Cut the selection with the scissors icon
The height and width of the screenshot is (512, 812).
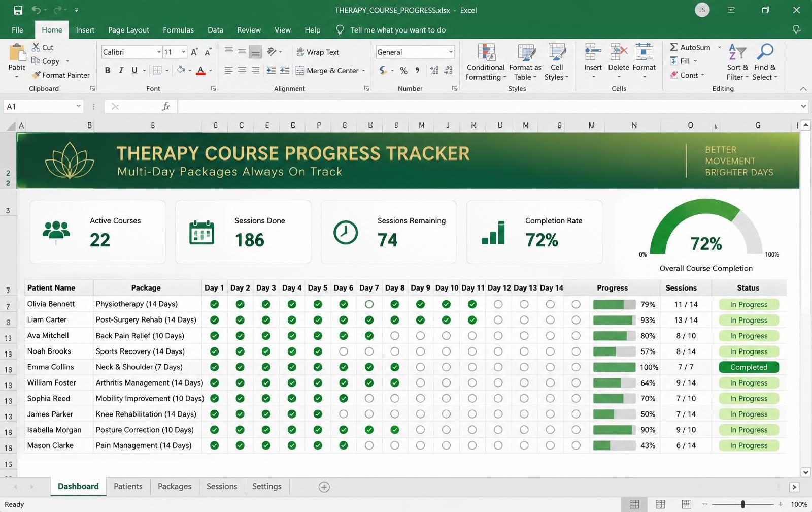36,47
